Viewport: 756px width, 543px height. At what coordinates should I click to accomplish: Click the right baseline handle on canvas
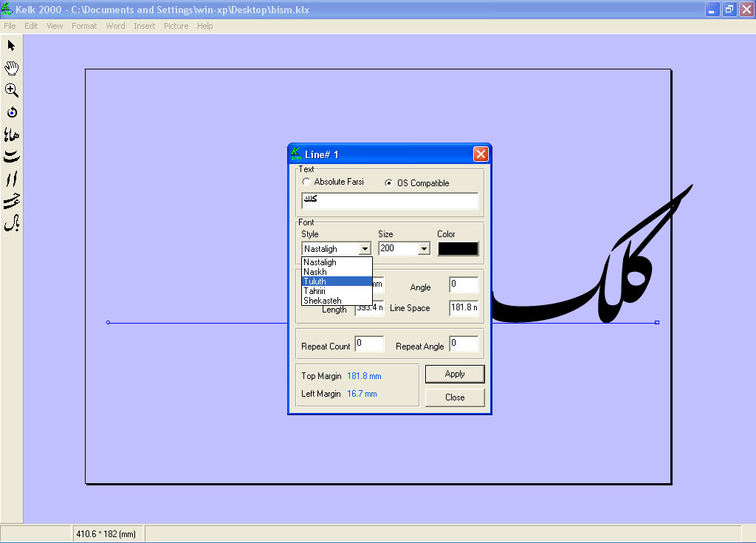657,322
